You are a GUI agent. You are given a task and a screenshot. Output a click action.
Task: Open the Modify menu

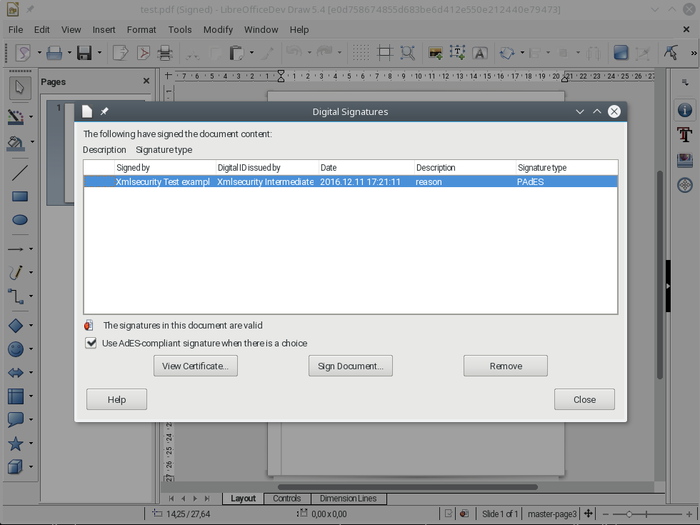pyautogui.click(x=218, y=29)
